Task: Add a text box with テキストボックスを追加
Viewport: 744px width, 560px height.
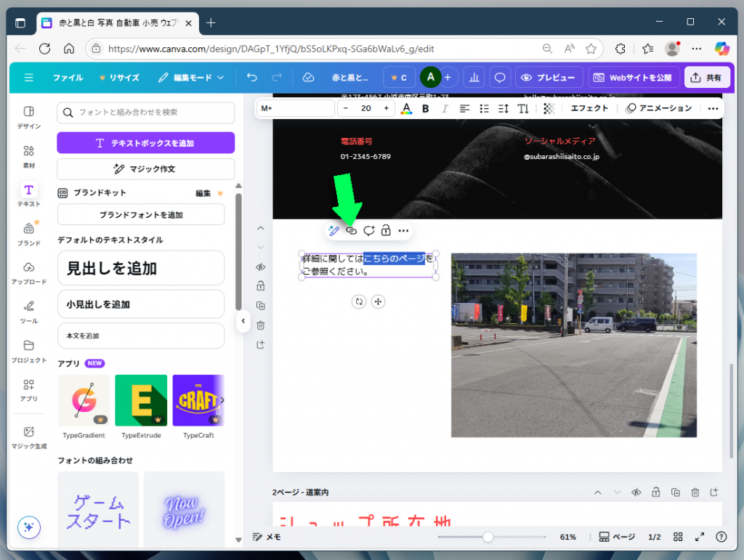Action: [x=145, y=142]
